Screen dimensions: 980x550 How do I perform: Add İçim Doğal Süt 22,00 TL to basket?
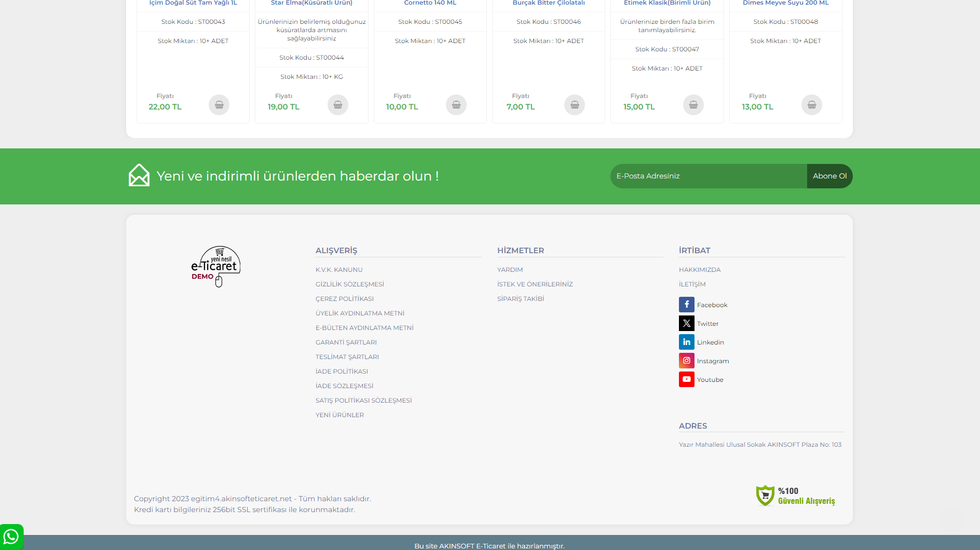[x=219, y=105]
